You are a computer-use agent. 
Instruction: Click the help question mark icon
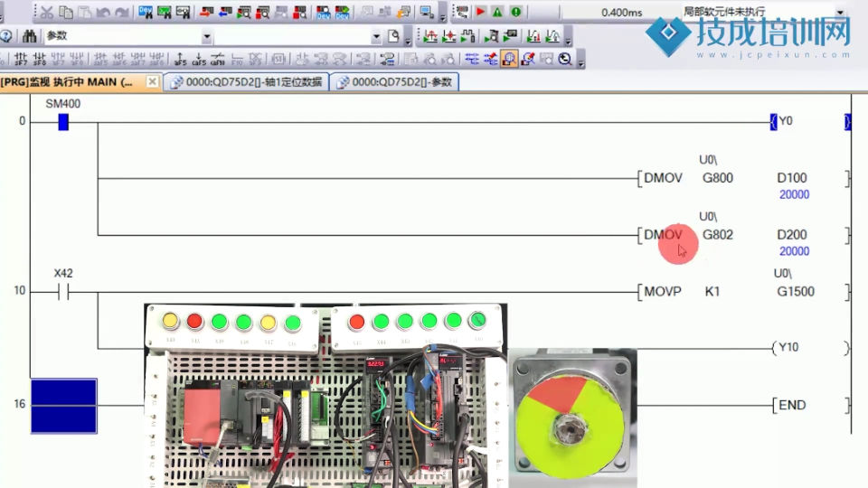click(x=6, y=36)
